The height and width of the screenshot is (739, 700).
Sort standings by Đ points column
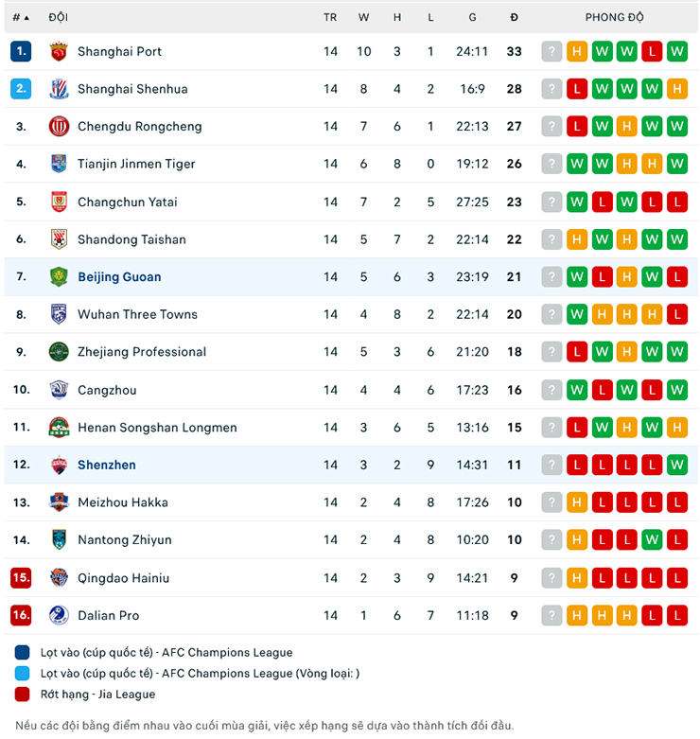pyautogui.click(x=514, y=17)
